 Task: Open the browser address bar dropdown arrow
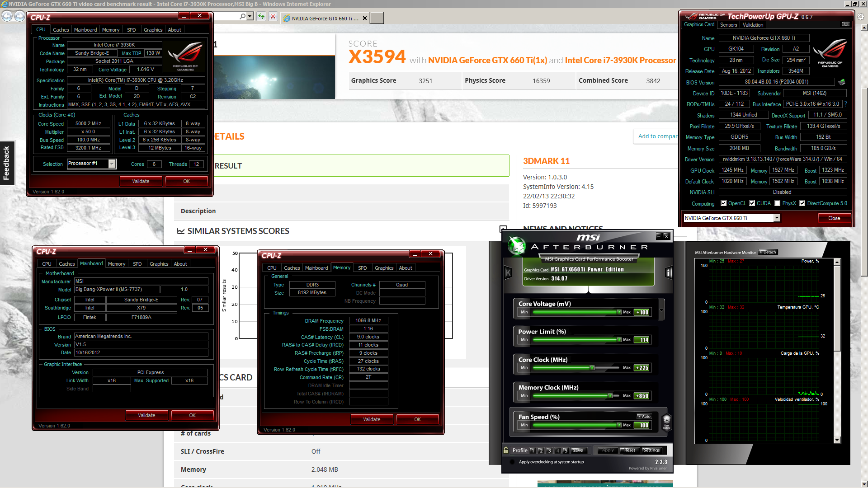pos(250,16)
